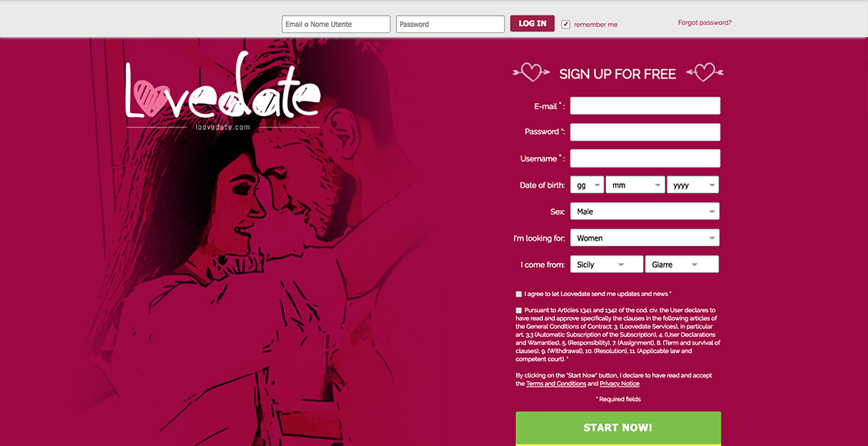Open the Terms and Conditions link

pyautogui.click(x=556, y=384)
